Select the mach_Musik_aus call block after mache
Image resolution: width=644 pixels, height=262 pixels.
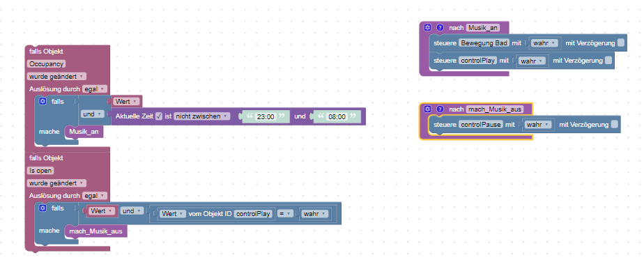pos(95,231)
